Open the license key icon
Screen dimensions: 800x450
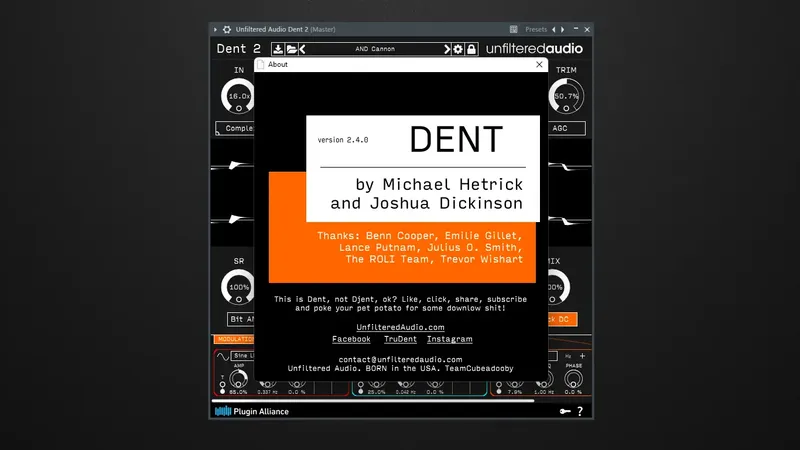[565, 411]
